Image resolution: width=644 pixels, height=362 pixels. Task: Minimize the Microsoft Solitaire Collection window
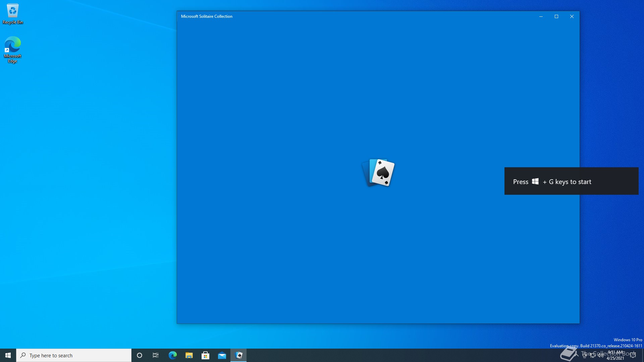tap(541, 16)
